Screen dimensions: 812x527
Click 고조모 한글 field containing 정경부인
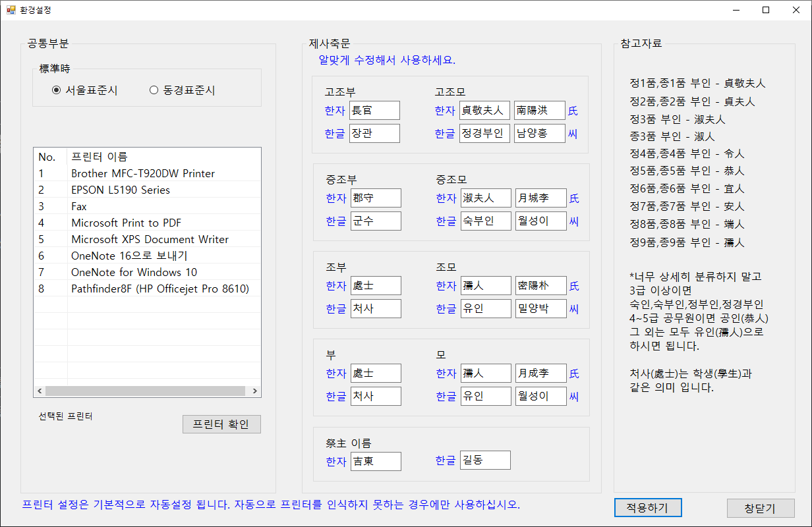pyautogui.click(x=484, y=133)
